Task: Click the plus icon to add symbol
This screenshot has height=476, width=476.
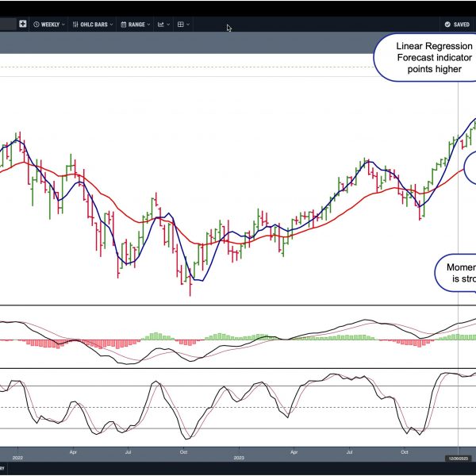Action: tap(22, 24)
